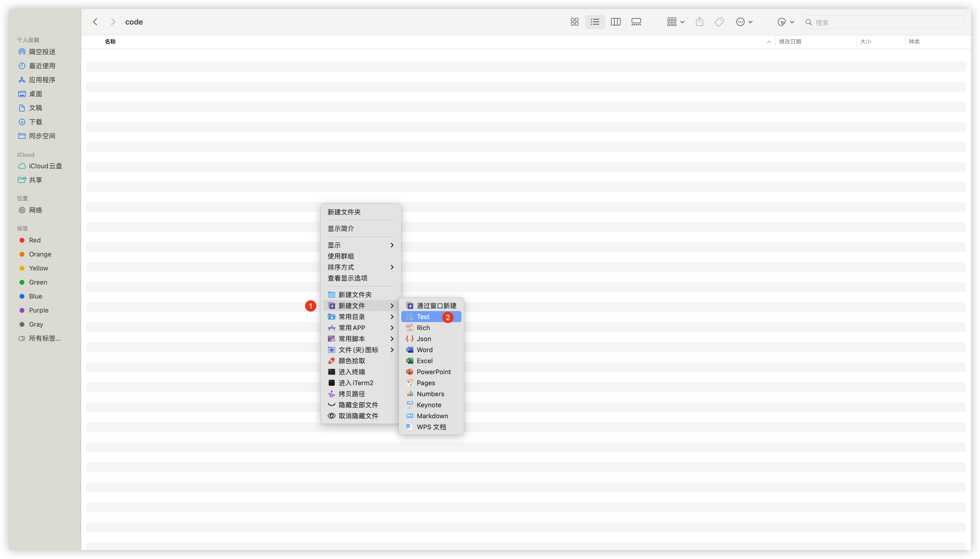
Task: Open the grouping options dropdown in toolbar
Action: point(675,22)
